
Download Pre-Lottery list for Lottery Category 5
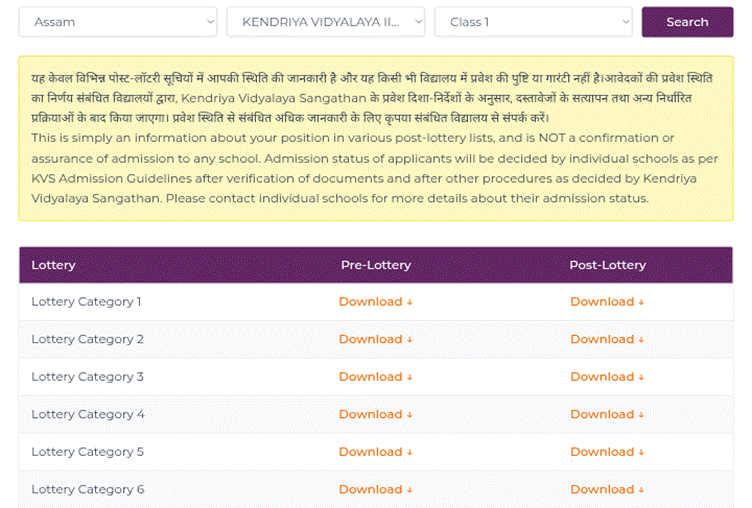click(x=376, y=452)
